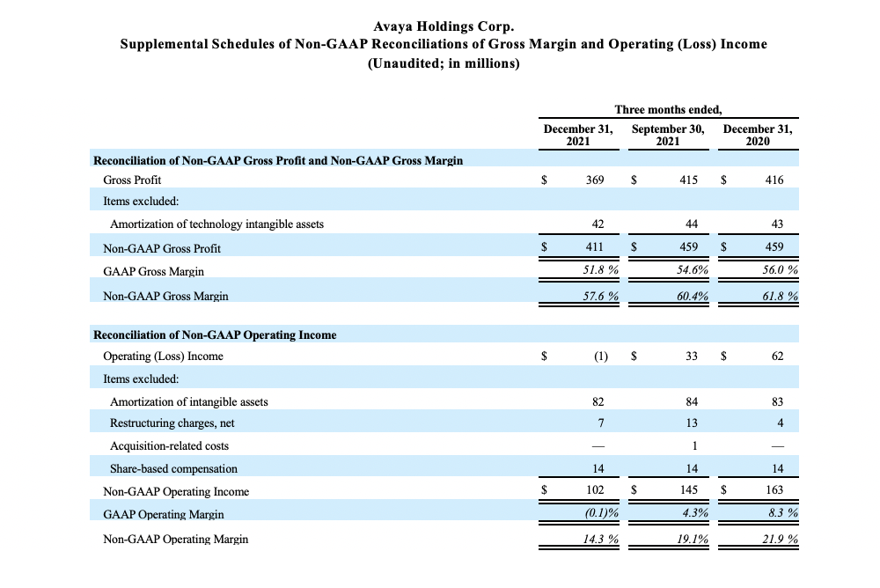
Task: Click the 'Restructuring charges, net' label
Action: coord(172,423)
